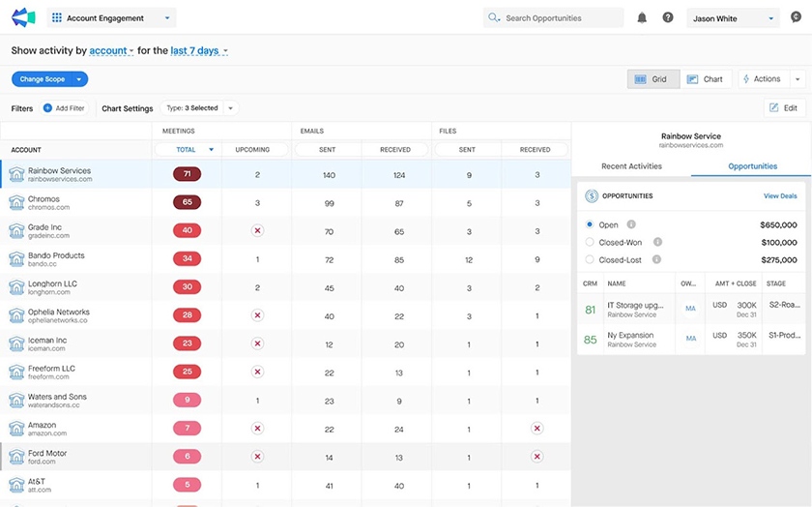This screenshot has height=507, width=812.
Task: Select the Closed-Won radio button
Action: pyautogui.click(x=590, y=242)
